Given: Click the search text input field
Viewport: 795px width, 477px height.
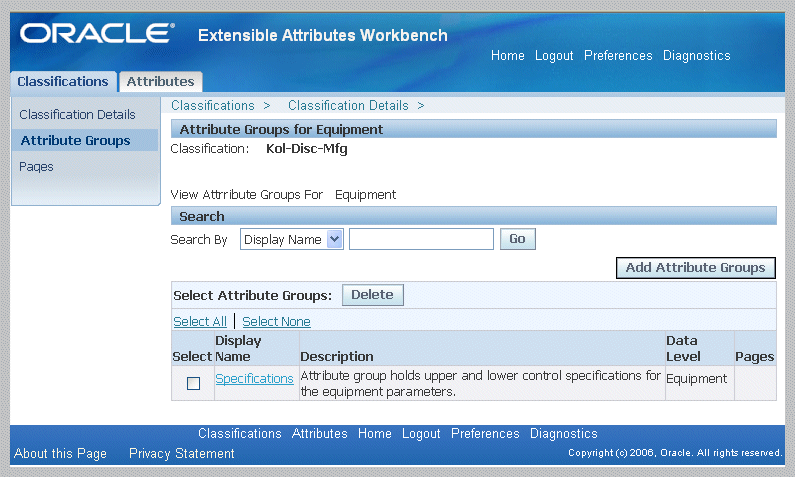Looking at the screenshot, I should tap(421, 239).
